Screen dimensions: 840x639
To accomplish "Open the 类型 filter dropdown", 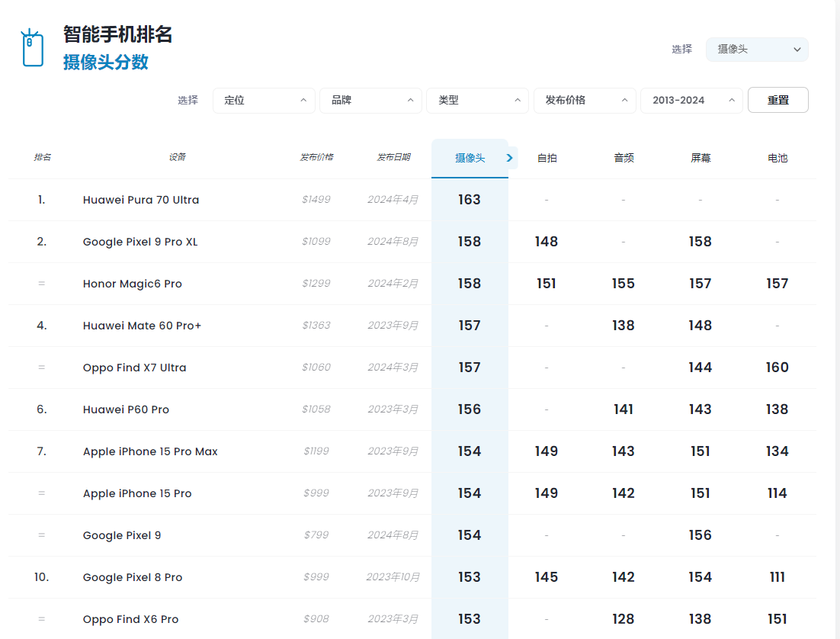I will (477, 101).
